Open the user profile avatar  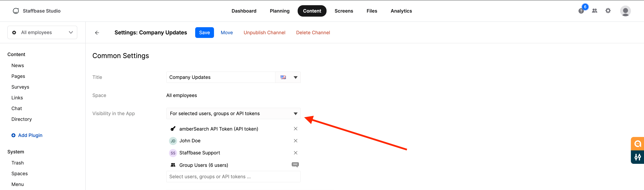pyautogui.click(x=625, y=11)
